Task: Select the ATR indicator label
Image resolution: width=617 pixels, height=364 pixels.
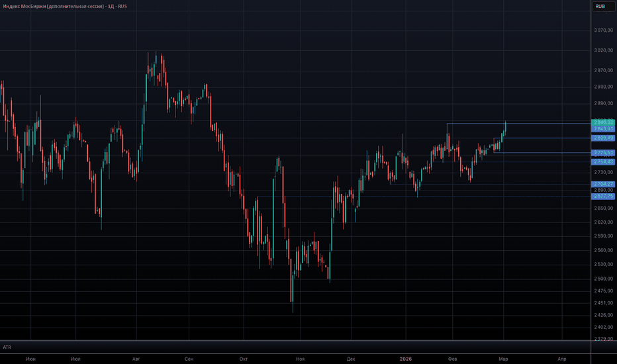Action: [7, 347]
